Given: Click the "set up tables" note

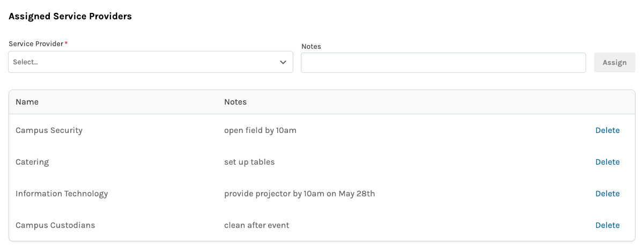Looking at the screenshot, I should (249, 162).
